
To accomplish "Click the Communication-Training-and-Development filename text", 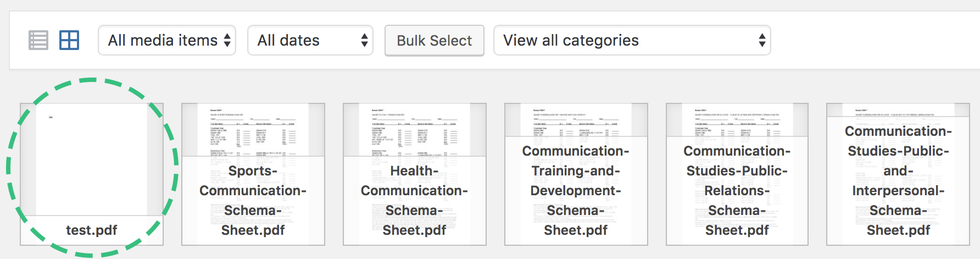I will click(x=576, y=190).
